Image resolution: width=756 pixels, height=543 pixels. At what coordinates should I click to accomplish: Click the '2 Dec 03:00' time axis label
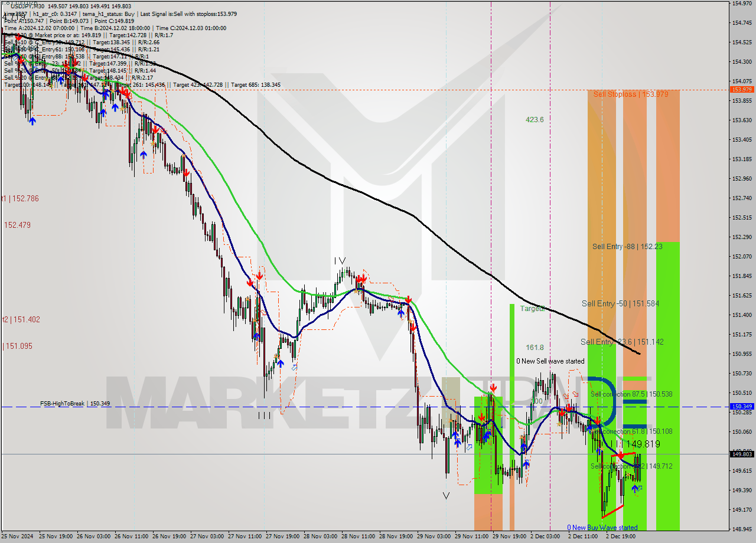coord(545,537)
